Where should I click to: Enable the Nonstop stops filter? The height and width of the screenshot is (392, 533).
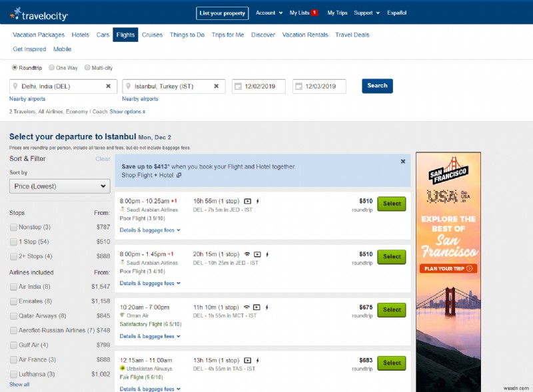tap(11, 227)
